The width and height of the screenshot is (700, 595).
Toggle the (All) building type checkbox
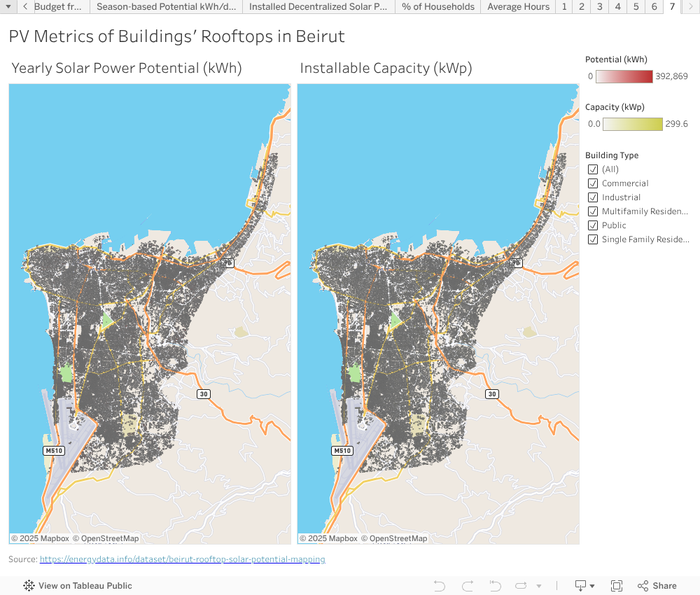[x=593, y=169]
